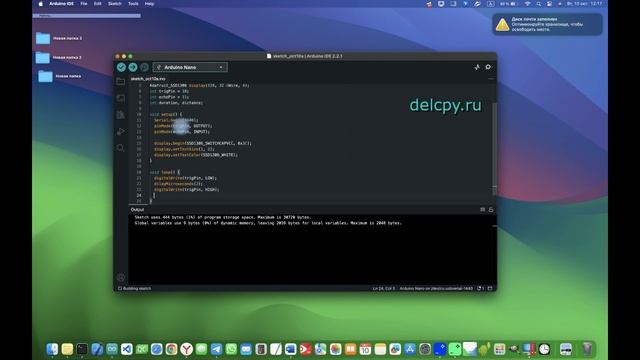Open Arduino IDE infinity icon in Dock

coord(112,349)
